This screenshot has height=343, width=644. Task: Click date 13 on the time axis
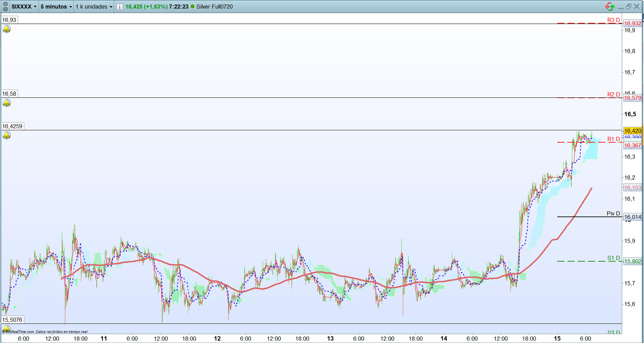[330, 339]
